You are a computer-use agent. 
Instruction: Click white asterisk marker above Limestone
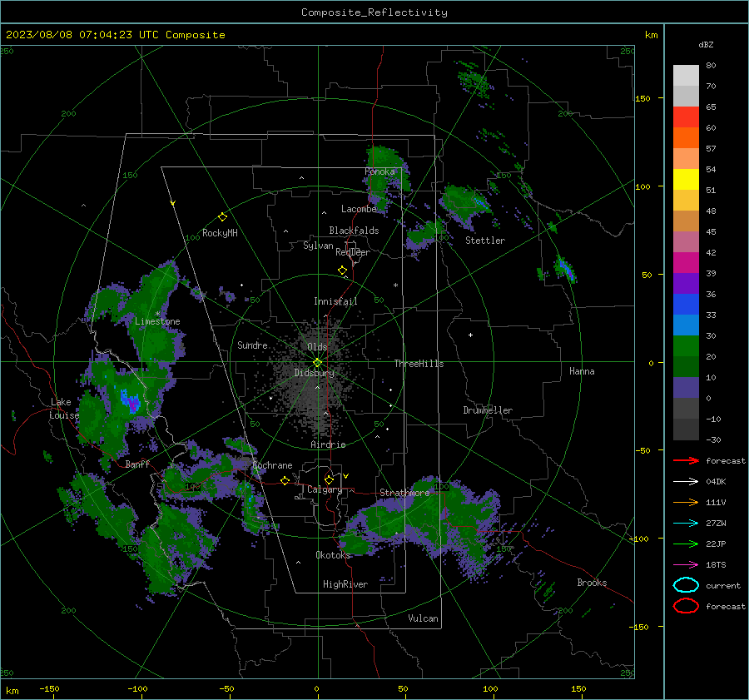click(157, 314)
